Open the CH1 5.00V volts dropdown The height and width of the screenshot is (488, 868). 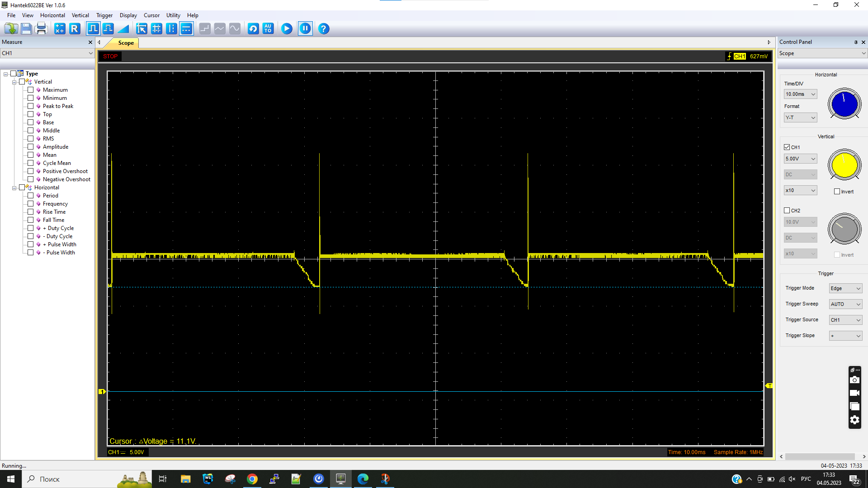pos(800,159)
